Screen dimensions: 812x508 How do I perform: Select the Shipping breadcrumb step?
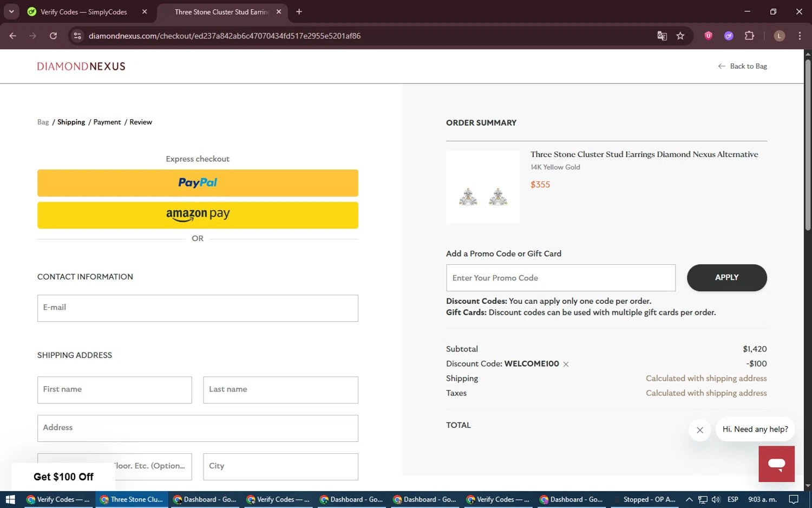pyautogui.click(x=71, y=122)
